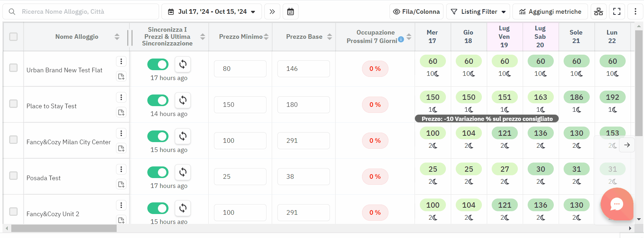The image size is (644, 238).
Task: Open three-dot options for Place to Stay Test
Action: [121, 97]
